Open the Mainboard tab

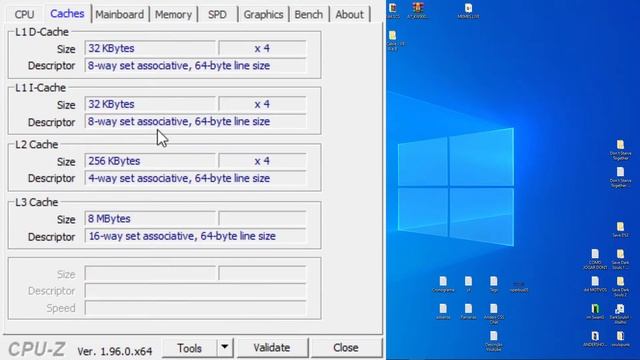[x=120, y=15]
